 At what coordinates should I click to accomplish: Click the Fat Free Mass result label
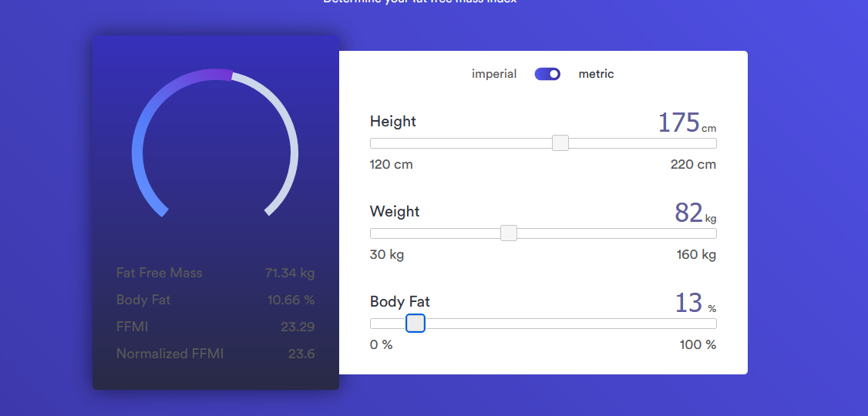pos(160,273)
